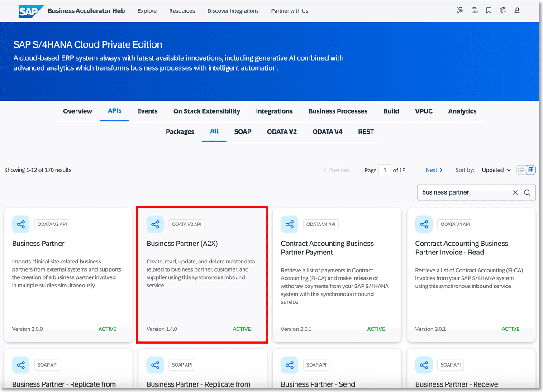Image resolution: width=543 pixels, height=392 pixels.
Task: Switch to the VPUC tab
Action: 424,111
